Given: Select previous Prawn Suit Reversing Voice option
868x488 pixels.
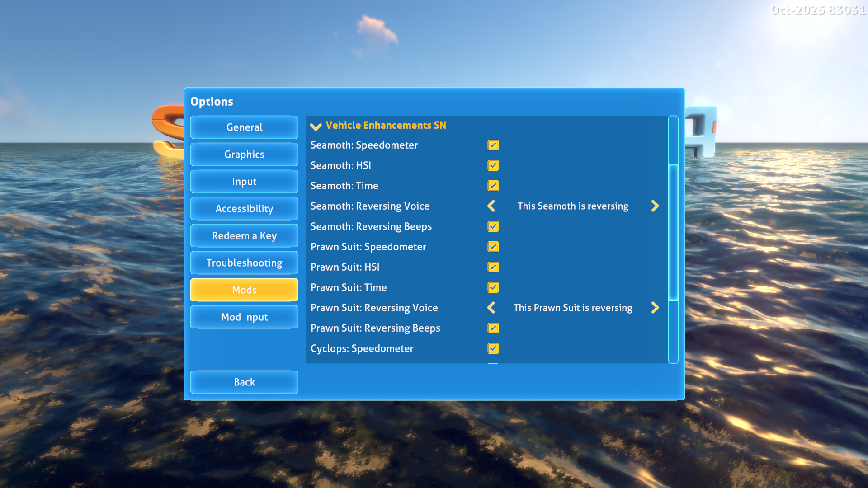Looking at the screenshot, I should (x=491, y=308).
